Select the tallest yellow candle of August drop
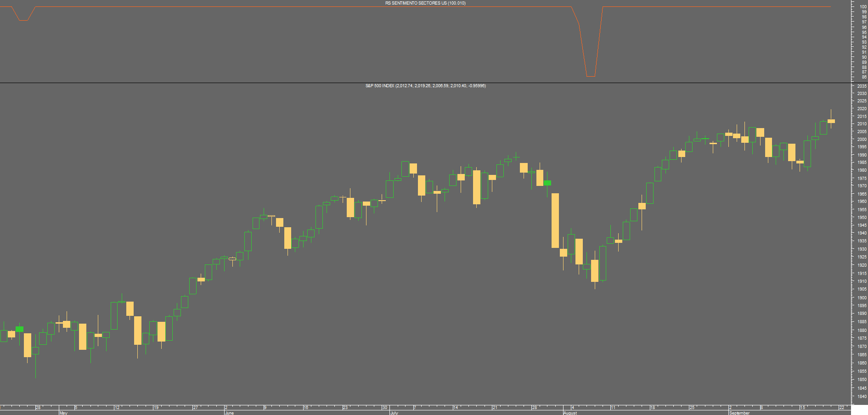This screenshot has height=415, width=868. [x=555, y=220]
